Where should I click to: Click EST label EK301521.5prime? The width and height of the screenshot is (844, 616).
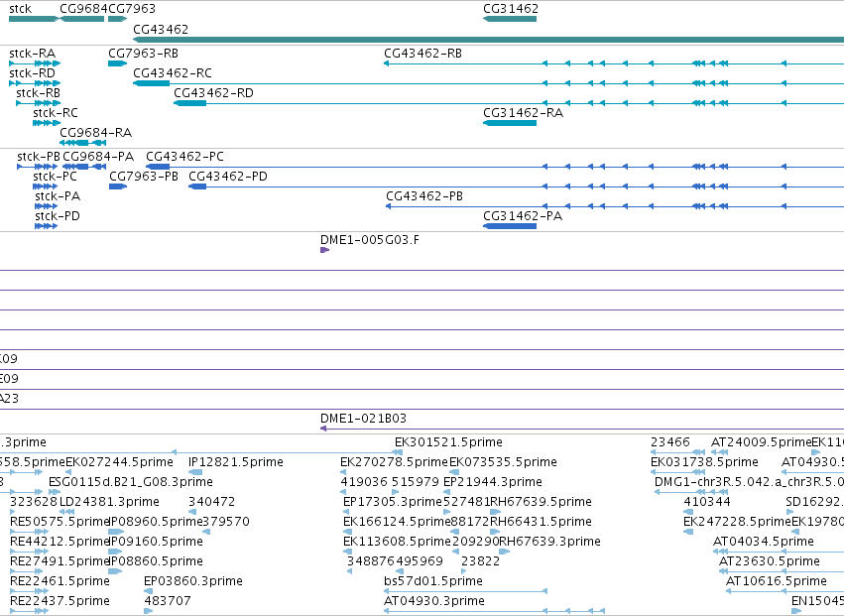448,442
